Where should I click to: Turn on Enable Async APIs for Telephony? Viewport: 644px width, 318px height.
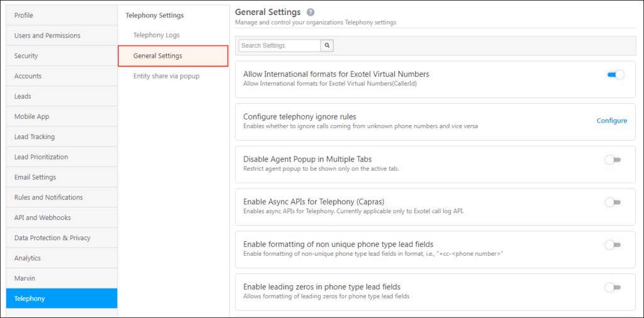[x=613, y=202]
